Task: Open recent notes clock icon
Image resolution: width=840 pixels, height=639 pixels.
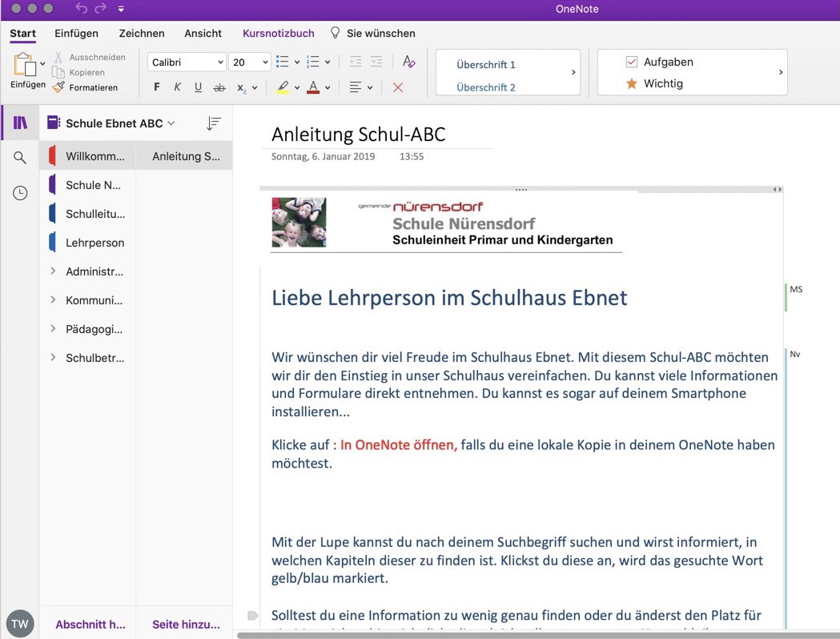Action: [20, 193]
